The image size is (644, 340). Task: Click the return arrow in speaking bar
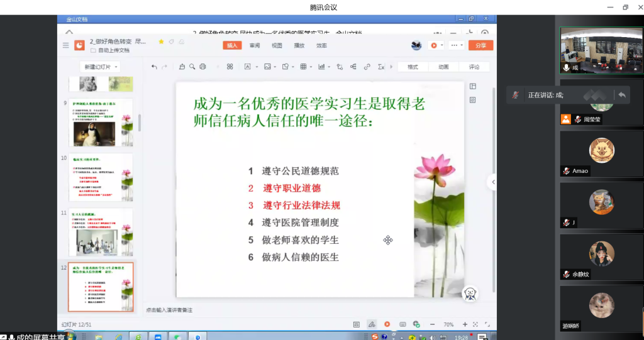[x=621, y=95]
